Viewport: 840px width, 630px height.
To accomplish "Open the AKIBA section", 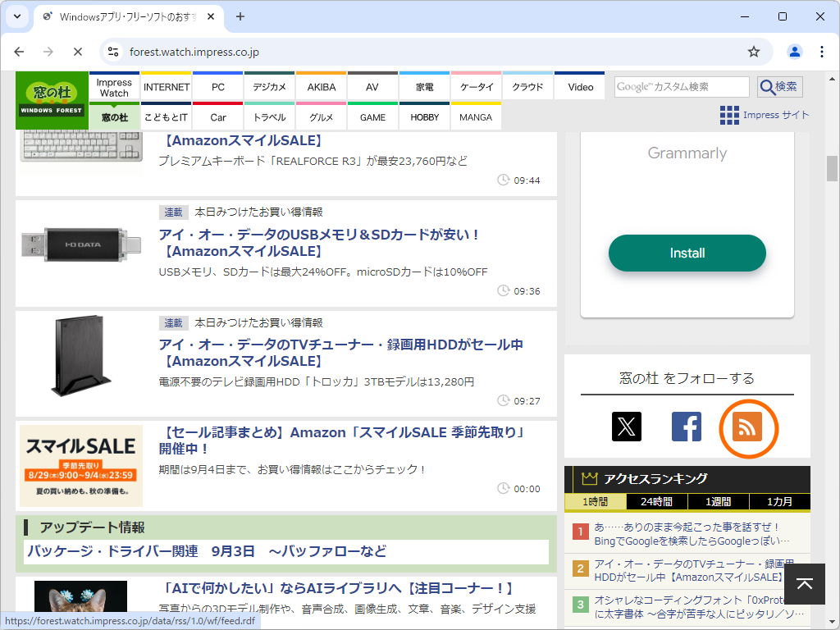I will [x=321, y=86].
